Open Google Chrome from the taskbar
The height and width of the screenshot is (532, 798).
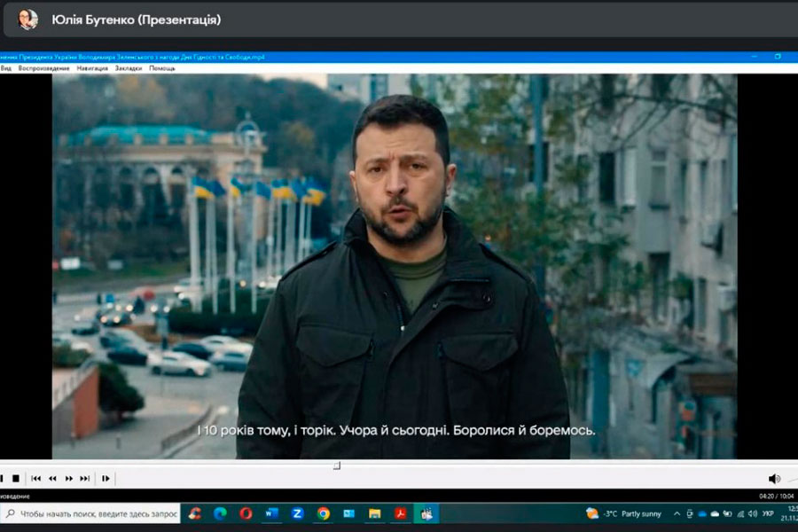(x=324, y=513)
